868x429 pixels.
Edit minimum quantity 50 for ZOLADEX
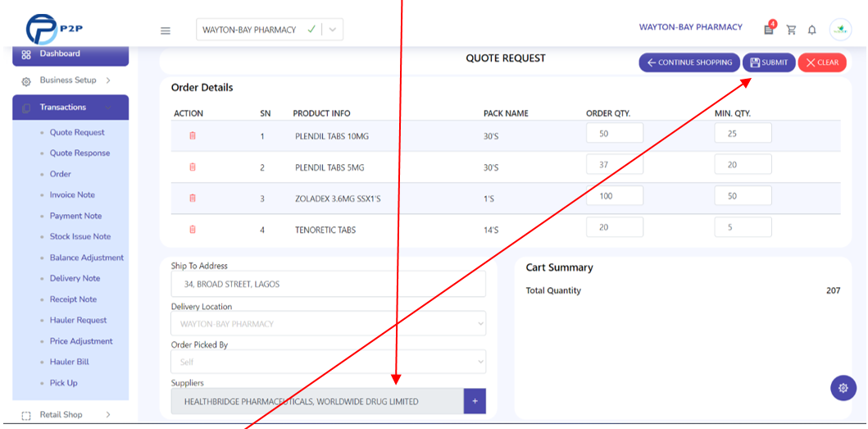(x=743, y=196)
